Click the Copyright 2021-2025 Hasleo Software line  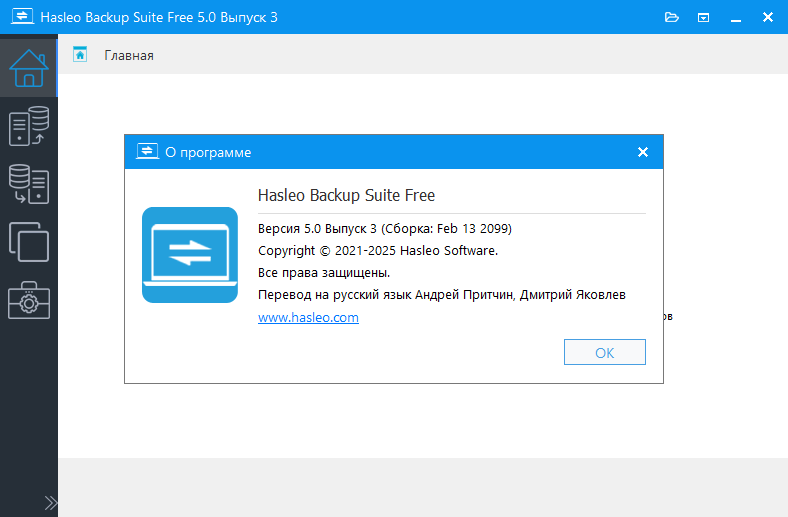pyautogui.click(x=378, y=250)
